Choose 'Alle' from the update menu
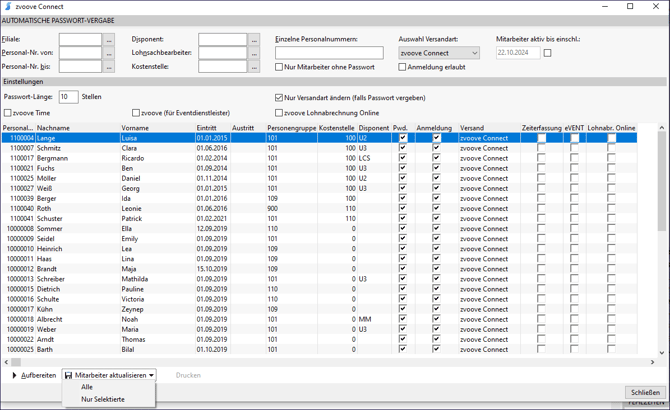Viewport: 670px width, 410px height. pyautogui.click(x=87, y=387)
